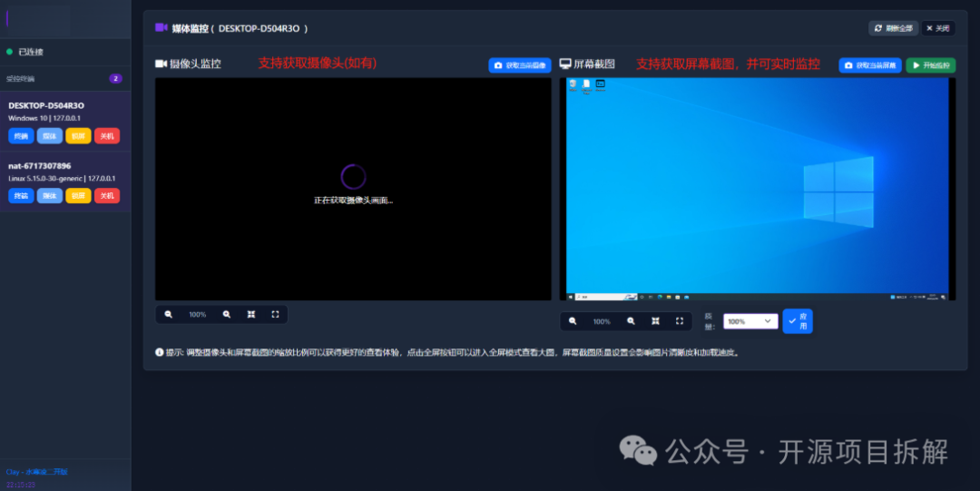
Task: Click 获取当前屏幕 to capture the screen
Action: point(870,65)
